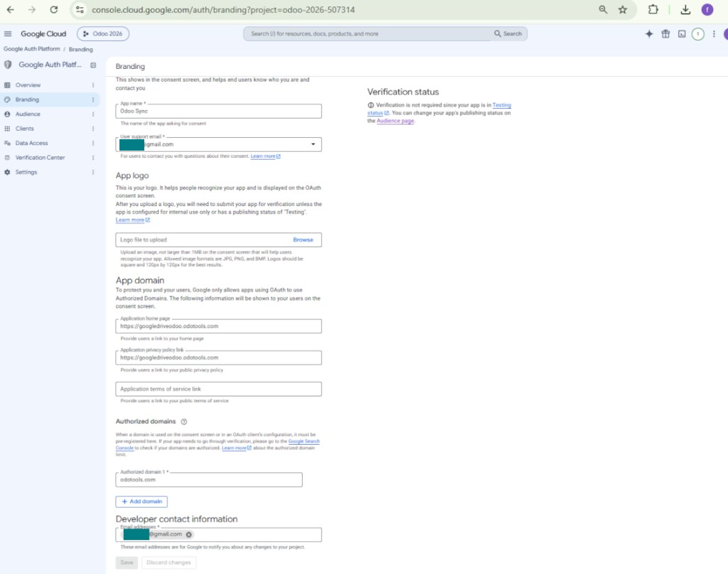Click the App name field
Viewport: 728px width, 574px height.
coord(218,112)
